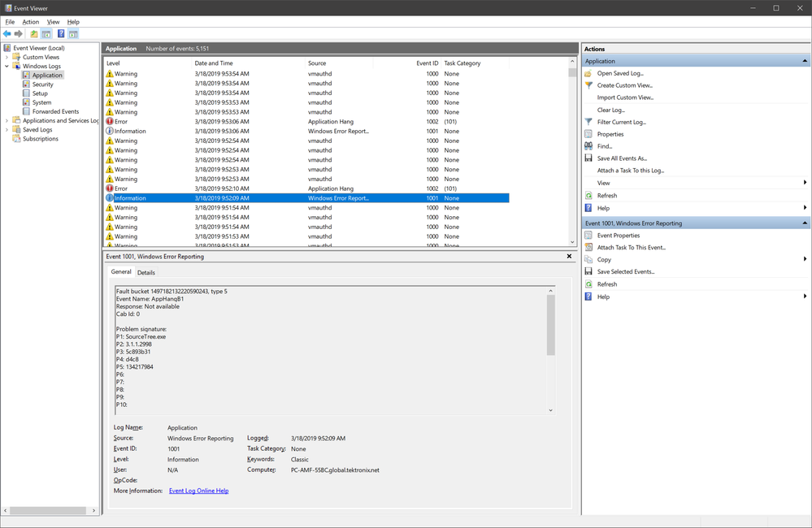Click the Back arrow toolbar icon
The height and width of the screenshot is (528, 812).
click(7, 33)
